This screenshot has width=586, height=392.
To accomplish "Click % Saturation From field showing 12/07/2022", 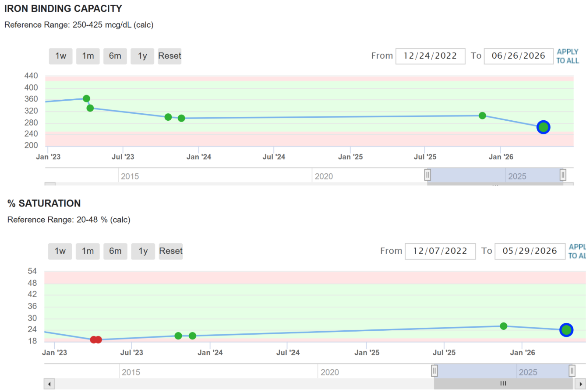I will pos(440,251).
